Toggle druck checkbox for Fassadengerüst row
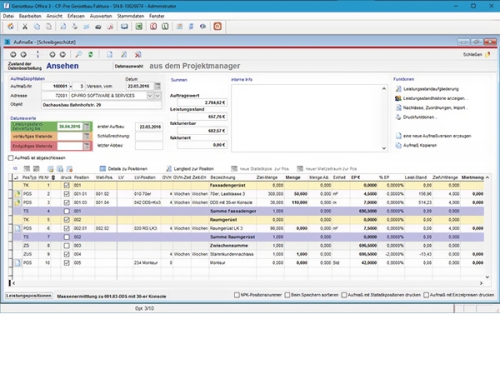Image resolution: width=500 pixels, height=384 pixels. (x=67, y=185)
